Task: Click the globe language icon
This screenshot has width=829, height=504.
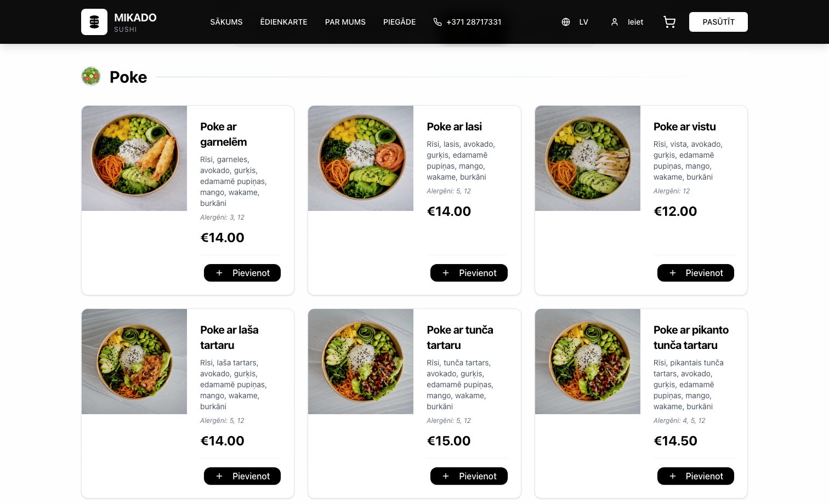Action: (x=565, y=22)
